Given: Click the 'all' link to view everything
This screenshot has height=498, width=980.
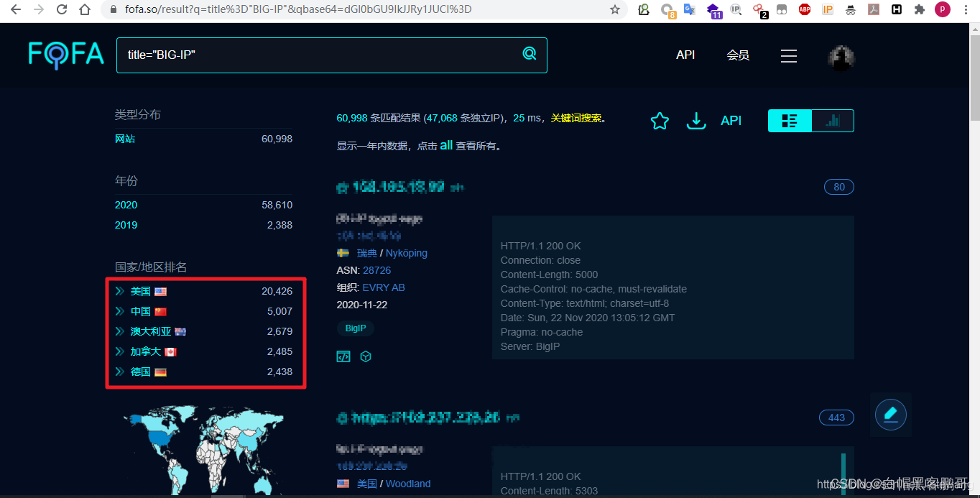Looking at the screenshot, I should [446, 145].
